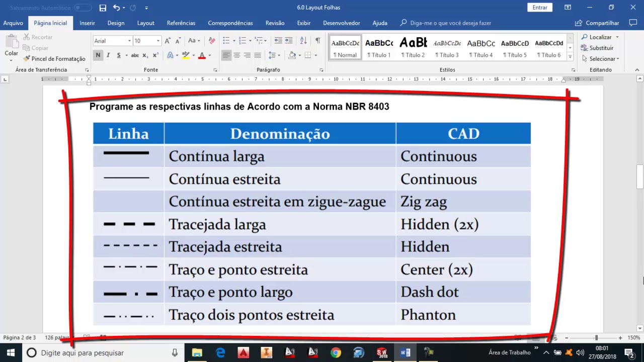
Task: Open Google Chrome from the taskbar
Action: 336,353
